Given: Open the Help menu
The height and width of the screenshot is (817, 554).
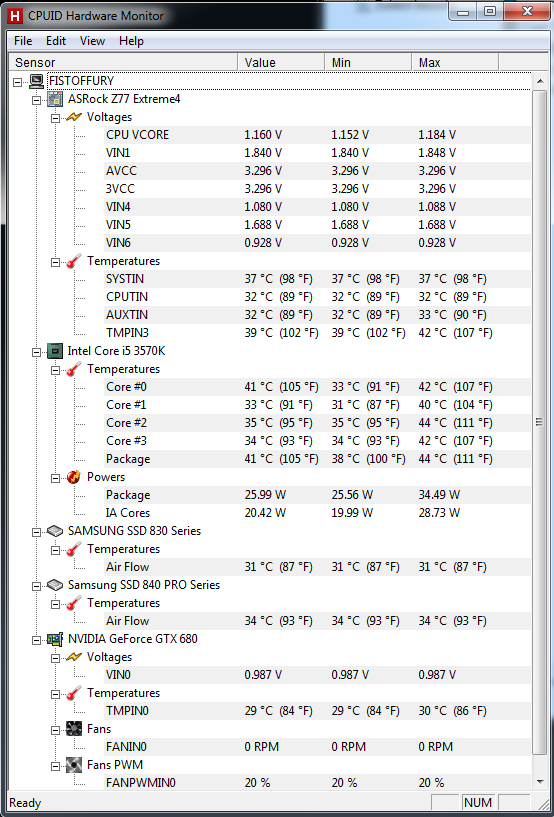Looking at the screenshot, I should point(131,41).
